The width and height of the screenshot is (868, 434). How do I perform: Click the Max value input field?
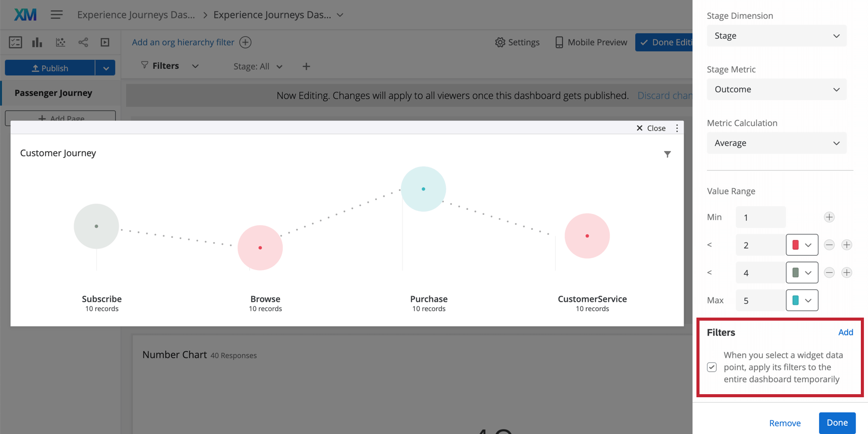pos(760,301)
